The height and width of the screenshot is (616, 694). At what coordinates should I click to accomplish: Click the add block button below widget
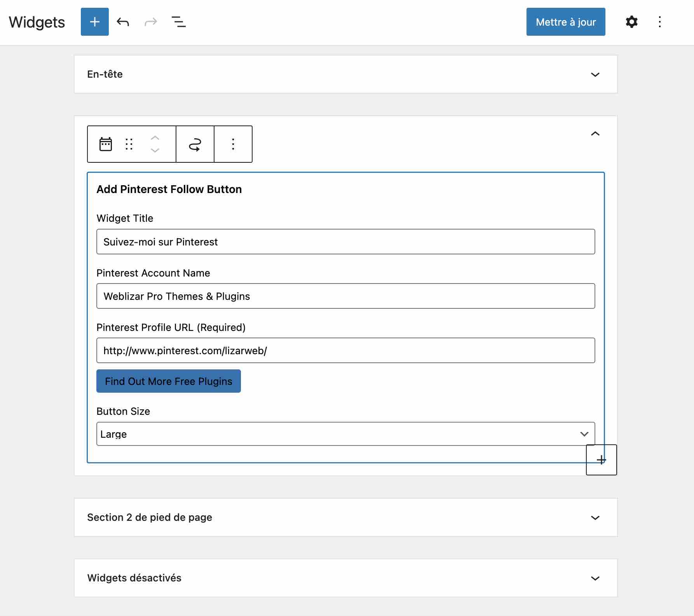(602, 460)
